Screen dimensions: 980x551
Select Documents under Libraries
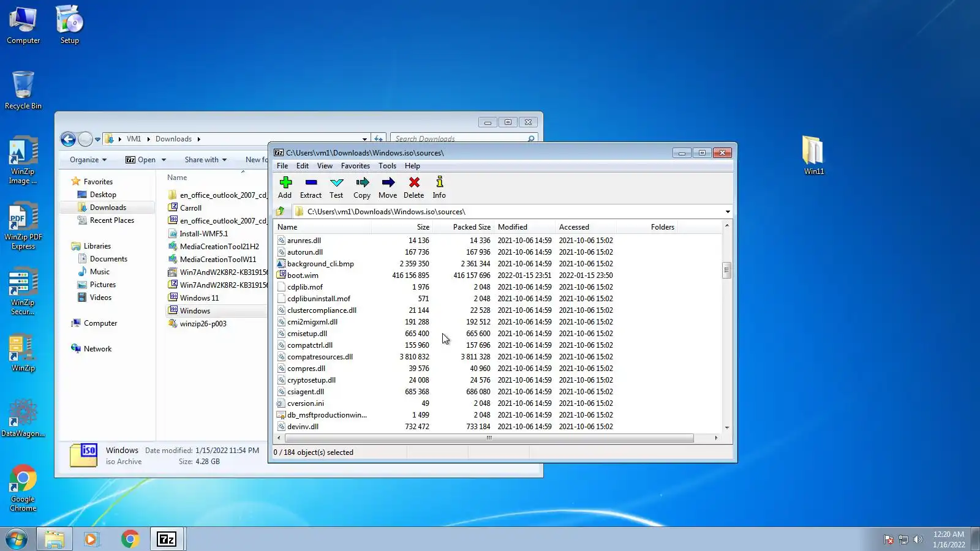click(x=108, y=259)
